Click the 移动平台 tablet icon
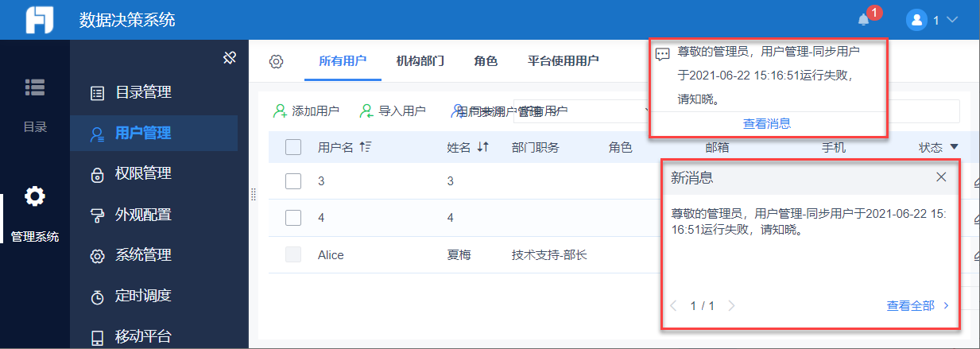 [x=97, y=337]
